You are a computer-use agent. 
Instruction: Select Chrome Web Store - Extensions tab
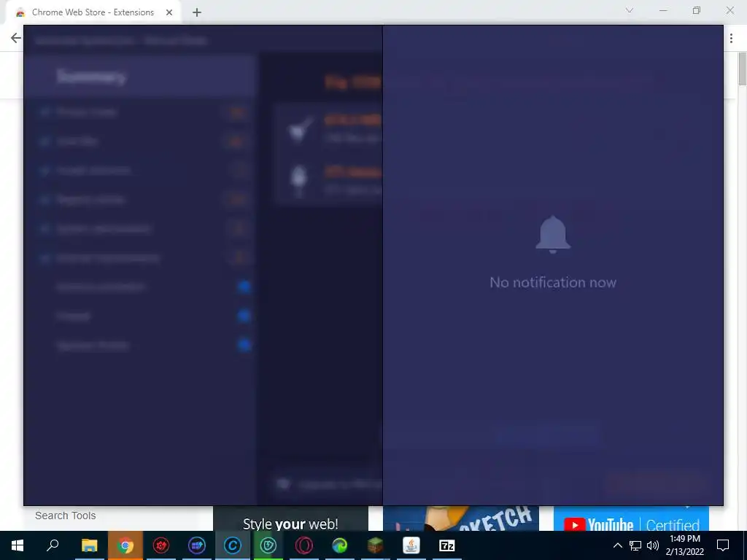point(93,12)
